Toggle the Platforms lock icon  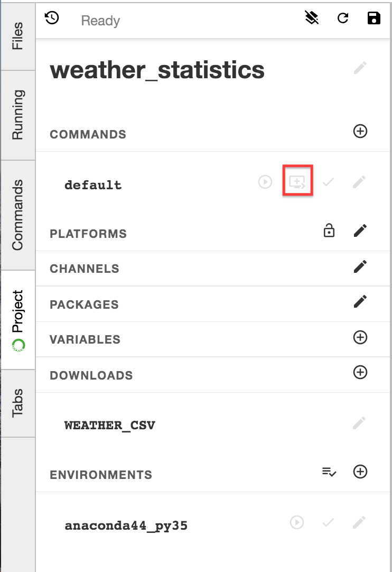click(x=329, y=231)
